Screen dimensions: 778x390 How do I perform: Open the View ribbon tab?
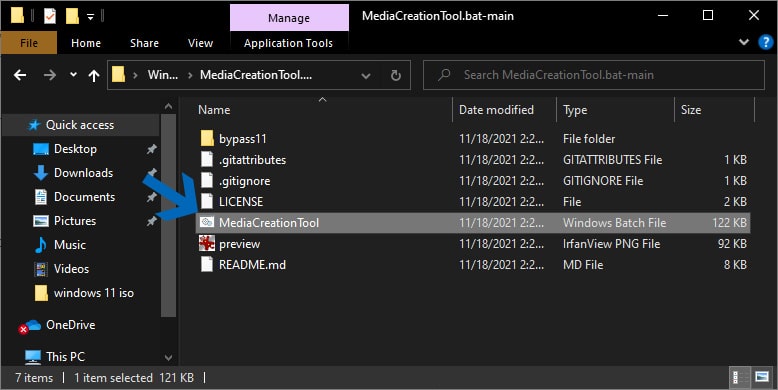tap(200, 43)
